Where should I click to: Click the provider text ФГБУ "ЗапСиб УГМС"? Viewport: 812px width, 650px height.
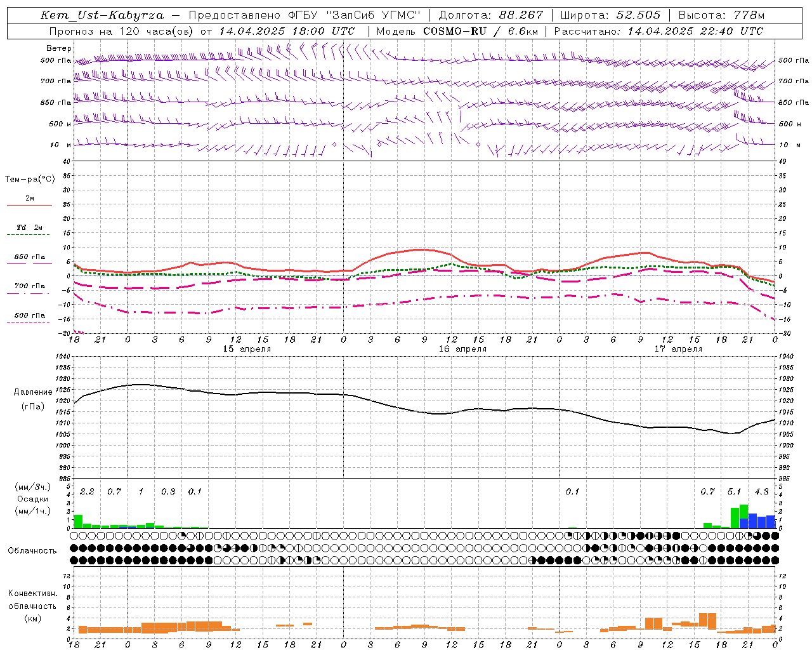[355, 15]
